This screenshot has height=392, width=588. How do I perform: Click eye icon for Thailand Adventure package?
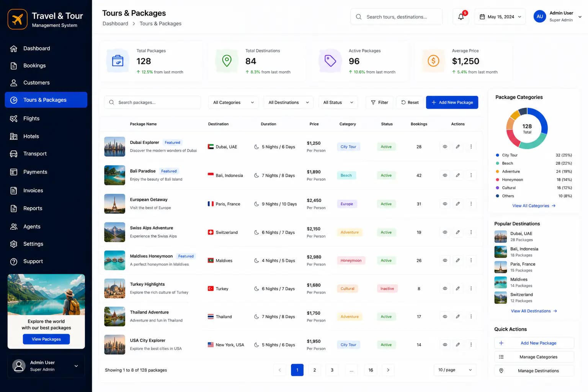[x=445, y=317]
